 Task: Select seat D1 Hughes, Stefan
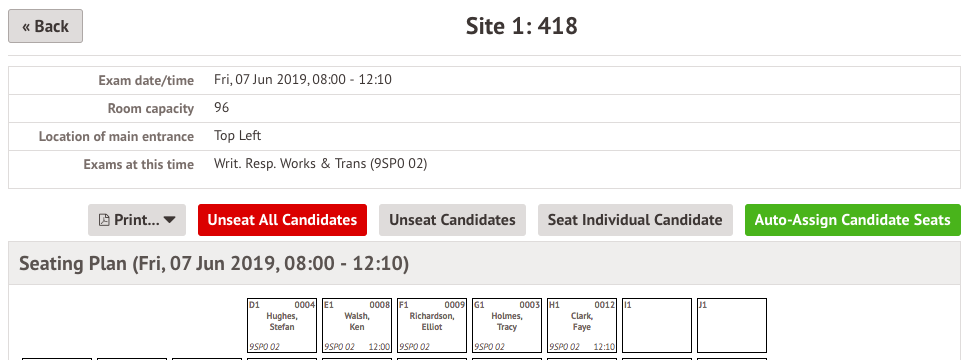[282, 325]
